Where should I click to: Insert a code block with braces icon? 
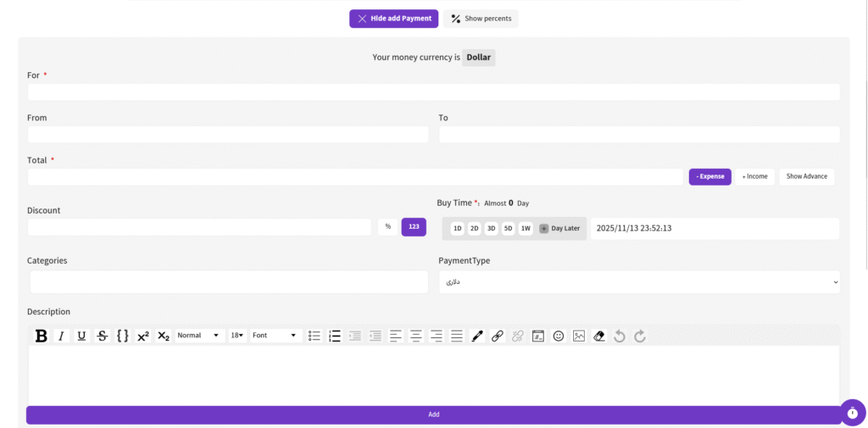pos(123,336)
